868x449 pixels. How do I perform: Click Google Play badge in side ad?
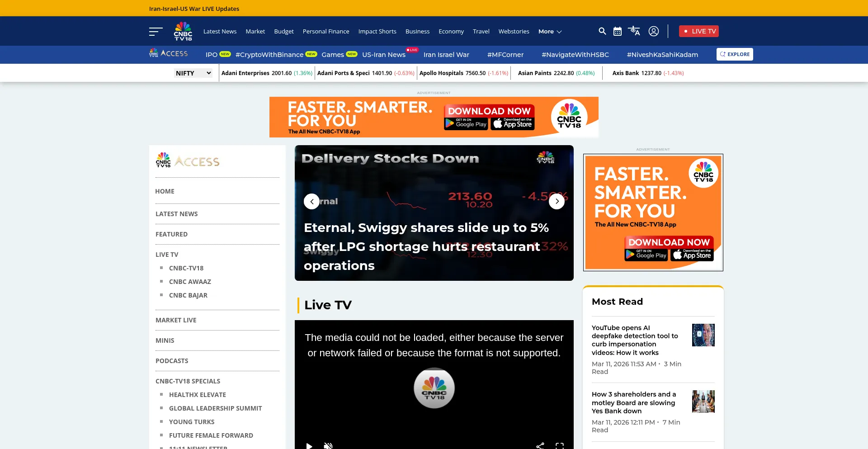pos(646,255)
